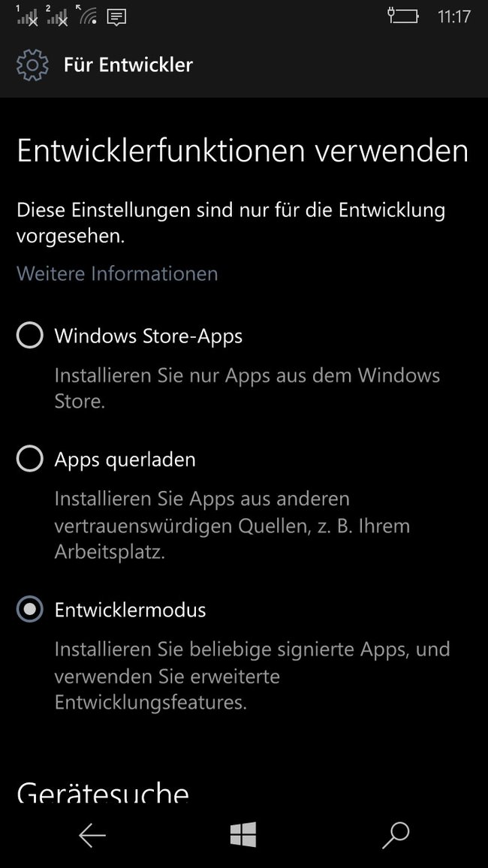This screenshot has width=488, height=868.
Task: Select the Entwicklermodus radio button
Action: pos(30,609)
